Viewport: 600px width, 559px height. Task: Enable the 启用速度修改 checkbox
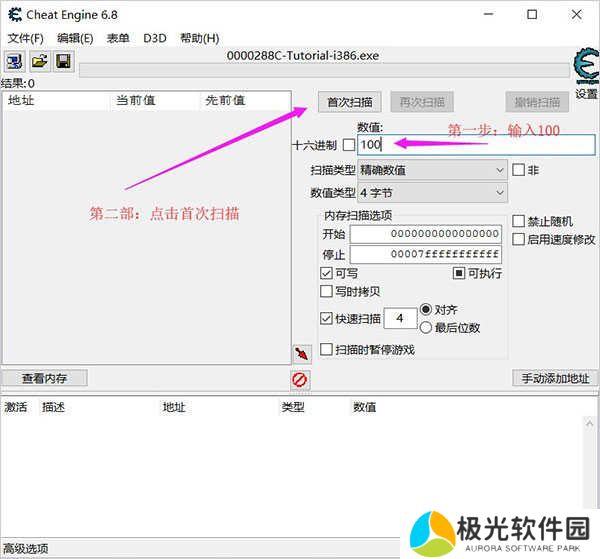518,240
